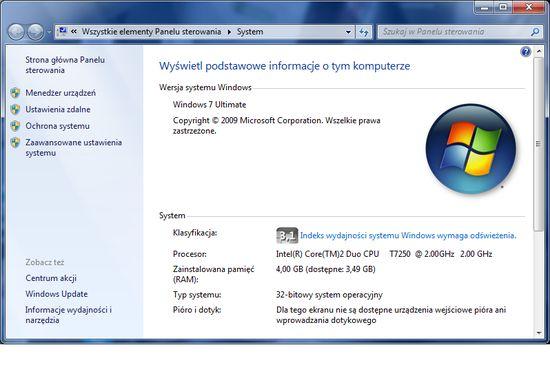Open the address bar history dropdown
The height and width of the screenshot is (387, 550).
click(x=348, y=32)
